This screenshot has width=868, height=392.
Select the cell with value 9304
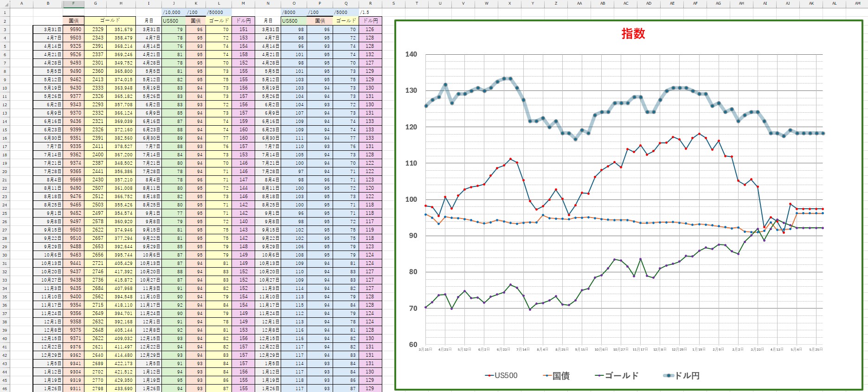(73, 372)
